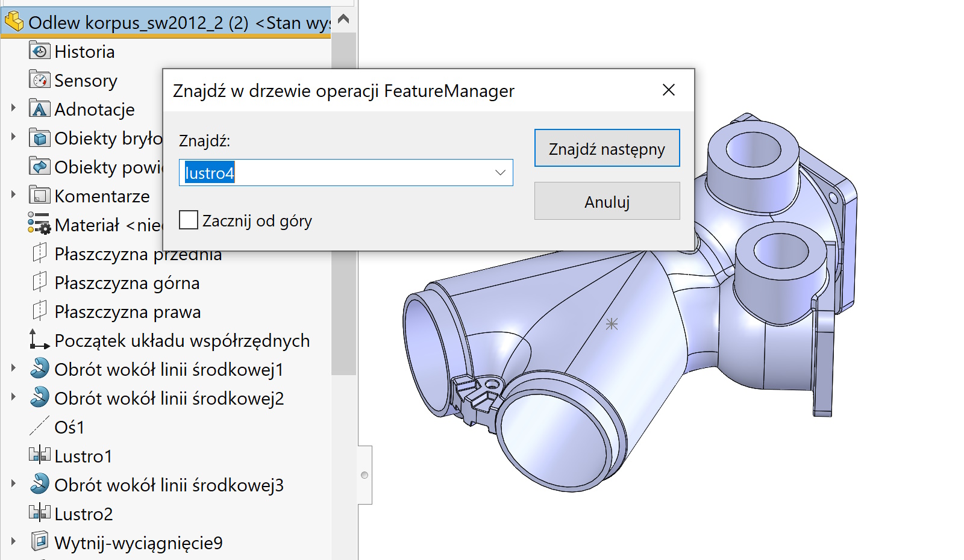This screenshot has width=964, height=560.
Task: Select the Płaszczyzna przednia plane icon
Action: [39, 253]
